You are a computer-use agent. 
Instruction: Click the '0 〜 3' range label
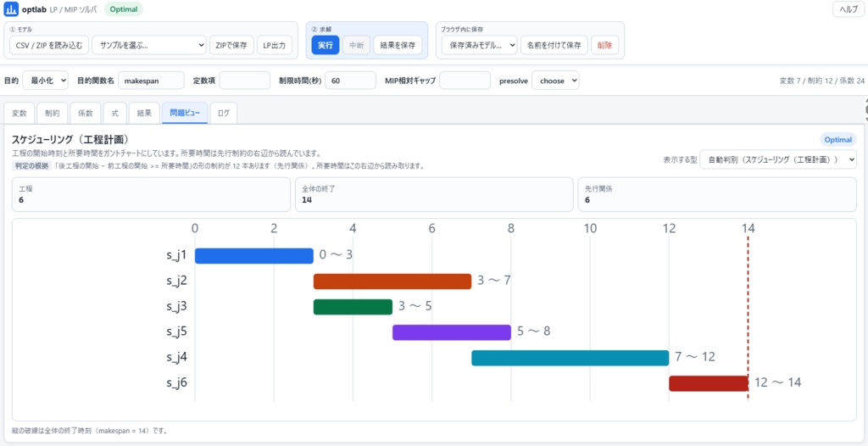(336, 255)
